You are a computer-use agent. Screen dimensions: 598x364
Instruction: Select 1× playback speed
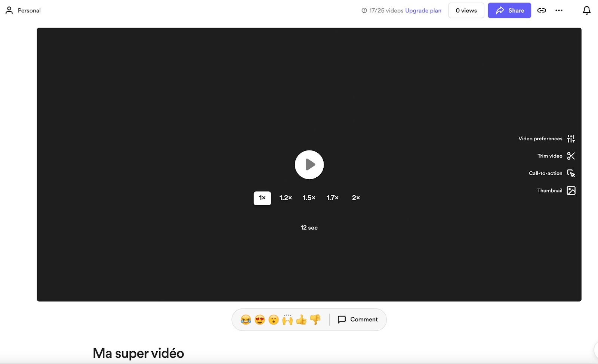pos(262,198)
